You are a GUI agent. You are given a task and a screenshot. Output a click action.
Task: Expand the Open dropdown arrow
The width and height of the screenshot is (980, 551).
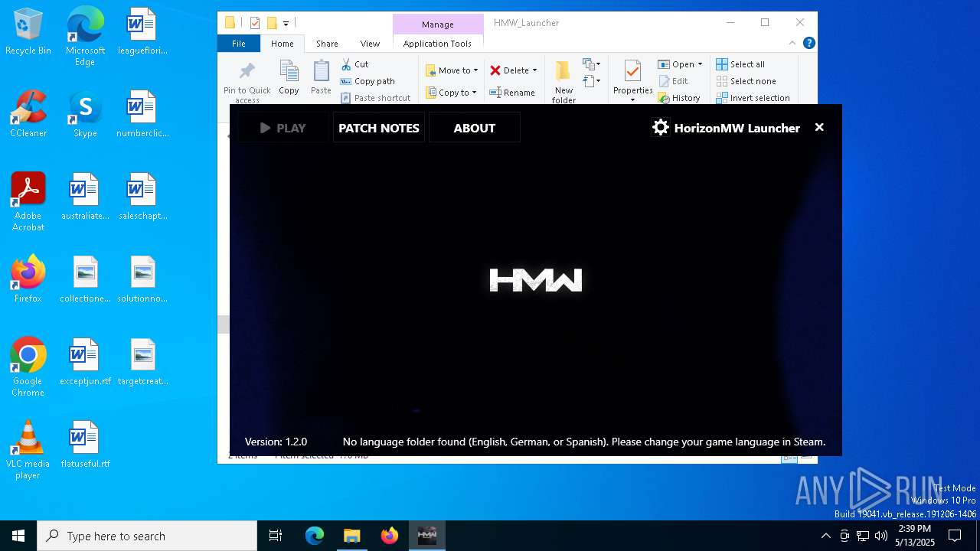(700, 64)
